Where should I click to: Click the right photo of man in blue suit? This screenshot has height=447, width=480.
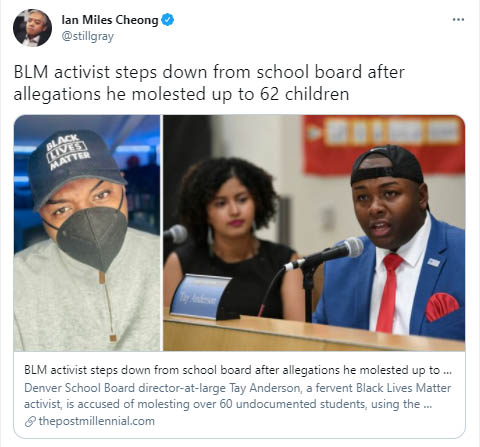click(314, 233)
